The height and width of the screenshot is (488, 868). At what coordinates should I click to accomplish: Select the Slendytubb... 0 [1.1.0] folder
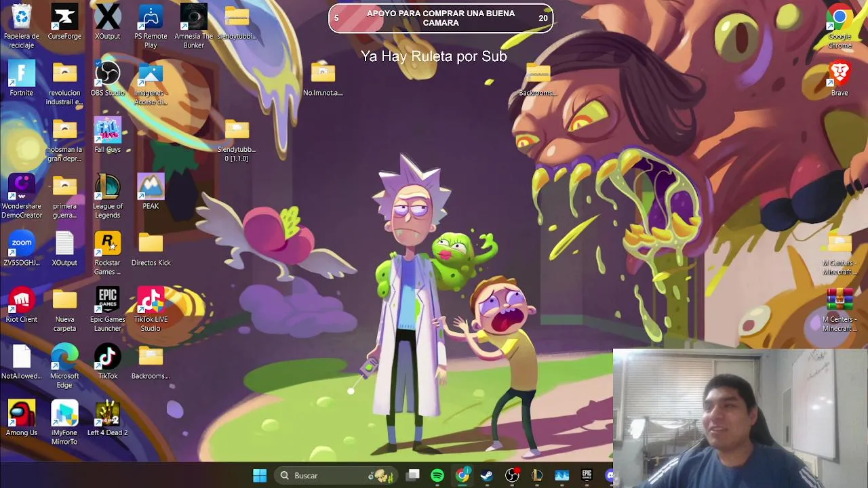[x=237, y=140]
